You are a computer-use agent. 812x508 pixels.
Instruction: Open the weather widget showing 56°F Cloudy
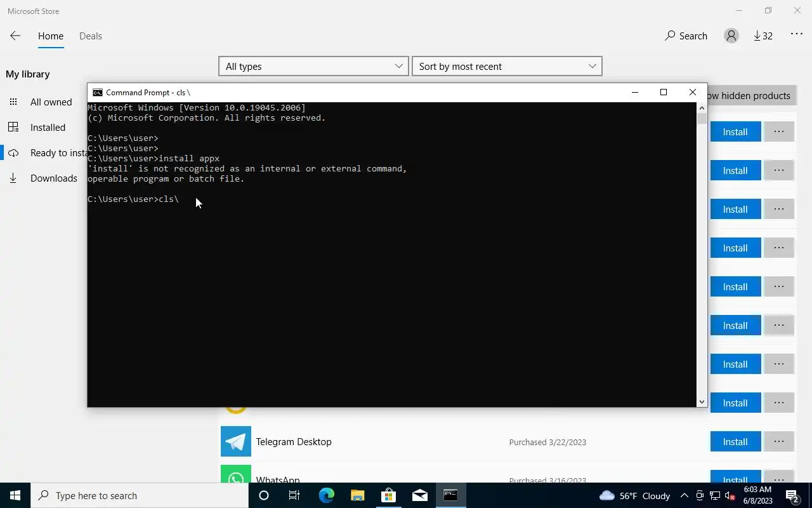click(634, 495)
